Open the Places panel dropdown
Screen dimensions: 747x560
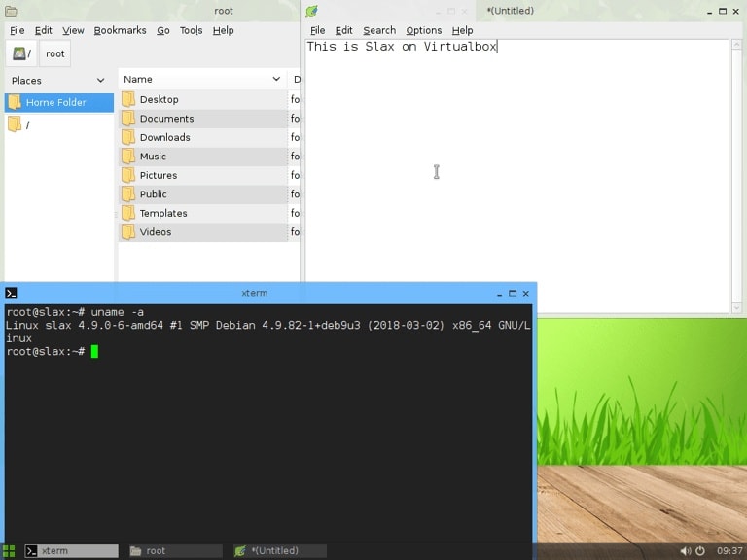point(100,80)
